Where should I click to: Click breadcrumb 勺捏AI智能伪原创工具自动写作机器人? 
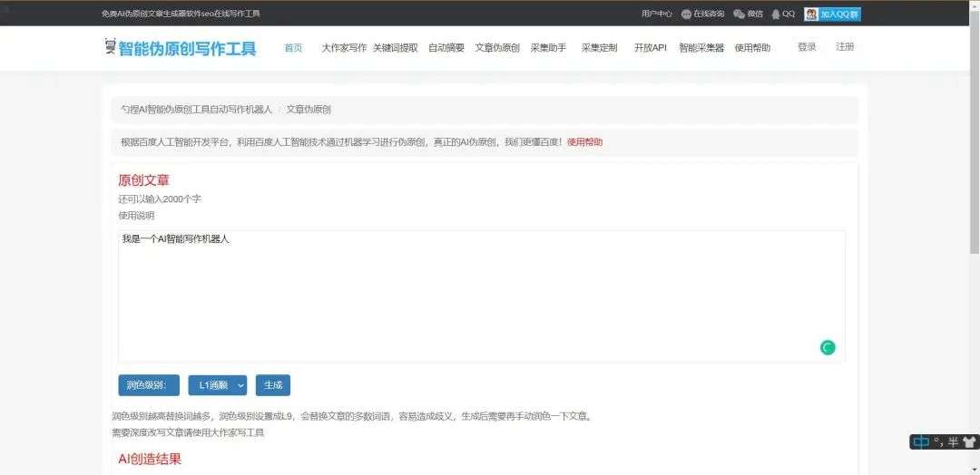pyautogui.click(x=196, y=110)
